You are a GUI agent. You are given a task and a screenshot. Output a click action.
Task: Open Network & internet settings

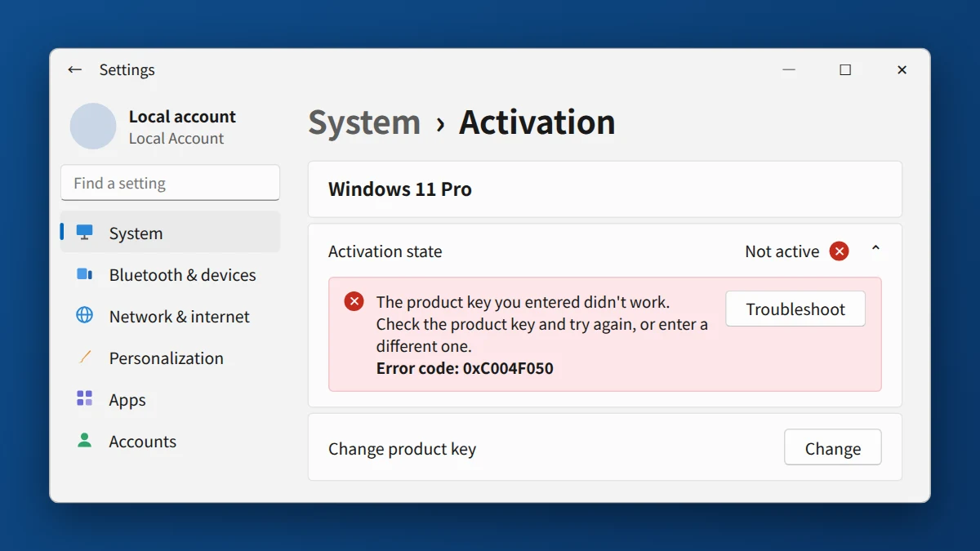[x=171, y=316]
